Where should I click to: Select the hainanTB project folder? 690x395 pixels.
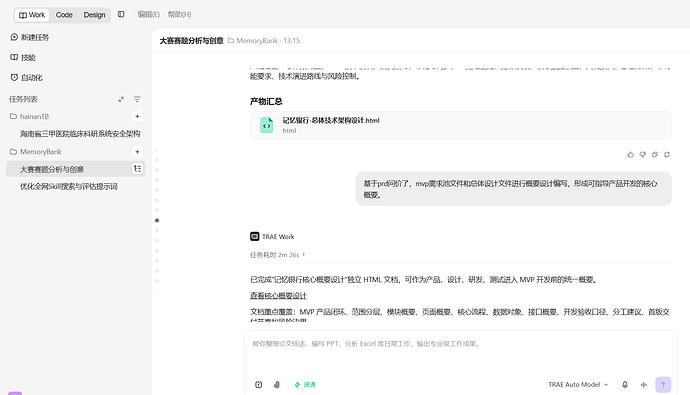pyautogui.click(x=29, y=117)
